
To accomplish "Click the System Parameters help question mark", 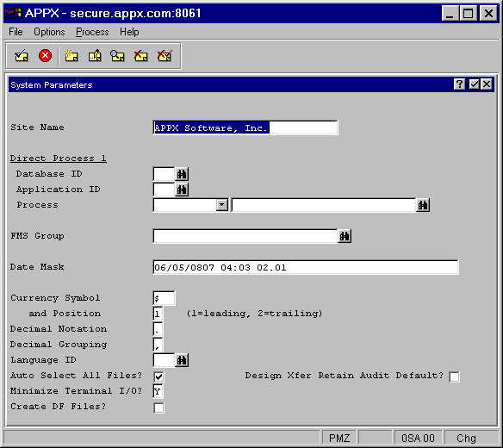I will pos(459,84).
